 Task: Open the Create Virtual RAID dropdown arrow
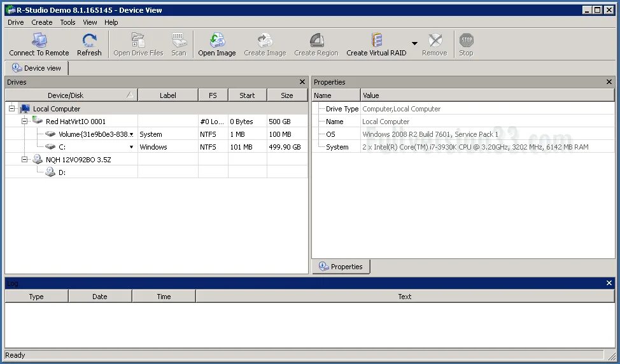[x=414, y=43]
